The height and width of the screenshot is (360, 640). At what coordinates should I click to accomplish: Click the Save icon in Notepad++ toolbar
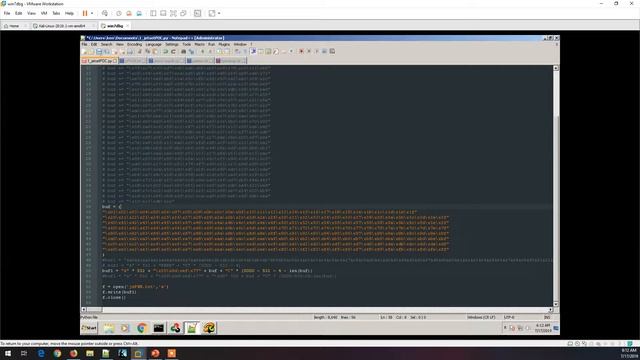pyautogui.click(x=99, y=51)
